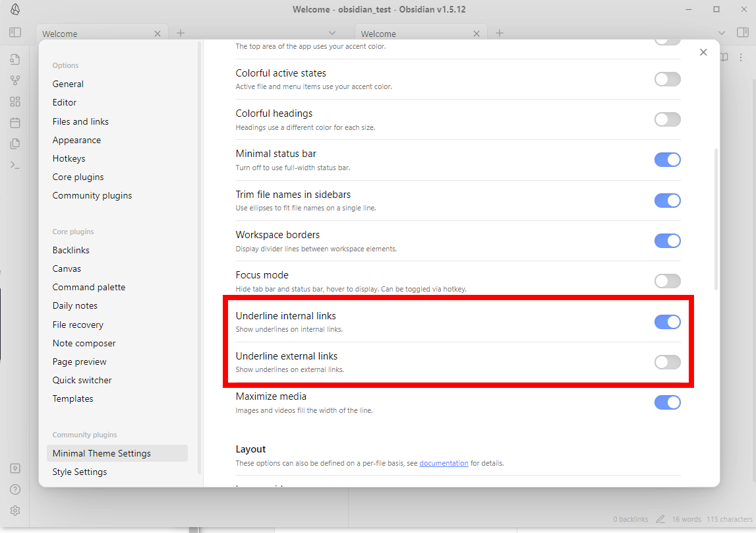Switch to the second Welcome tab
Viewport: 756px width, 533px height.
[x=421, y=33]
